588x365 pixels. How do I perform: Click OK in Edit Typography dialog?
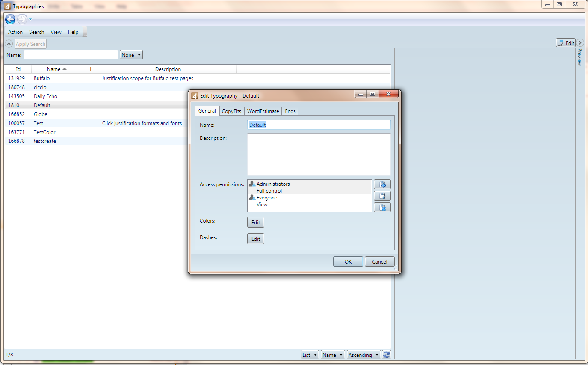[x=348, y=261]
